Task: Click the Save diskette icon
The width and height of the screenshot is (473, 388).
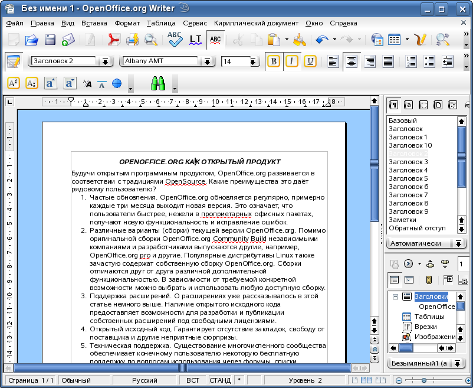Action: 50,40
